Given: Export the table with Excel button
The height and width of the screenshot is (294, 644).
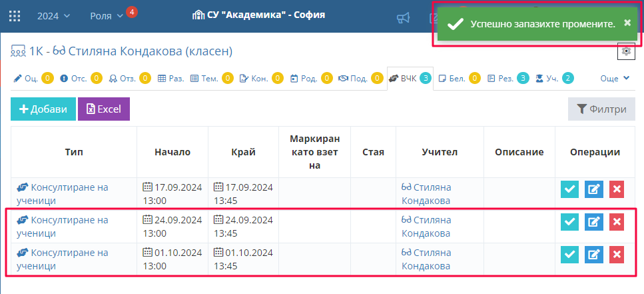Looking at the screenshot, I should (103, 109).
